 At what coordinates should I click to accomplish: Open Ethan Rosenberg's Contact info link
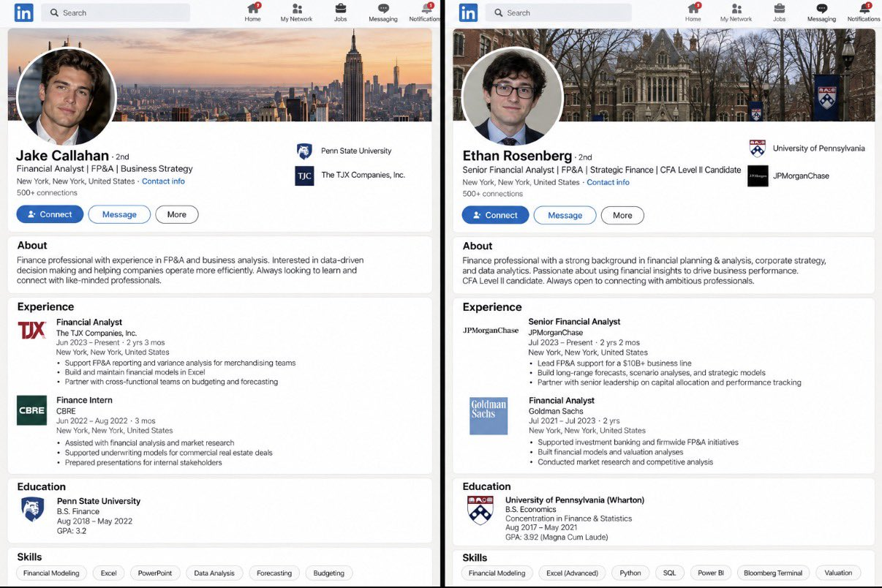point(608,182)
